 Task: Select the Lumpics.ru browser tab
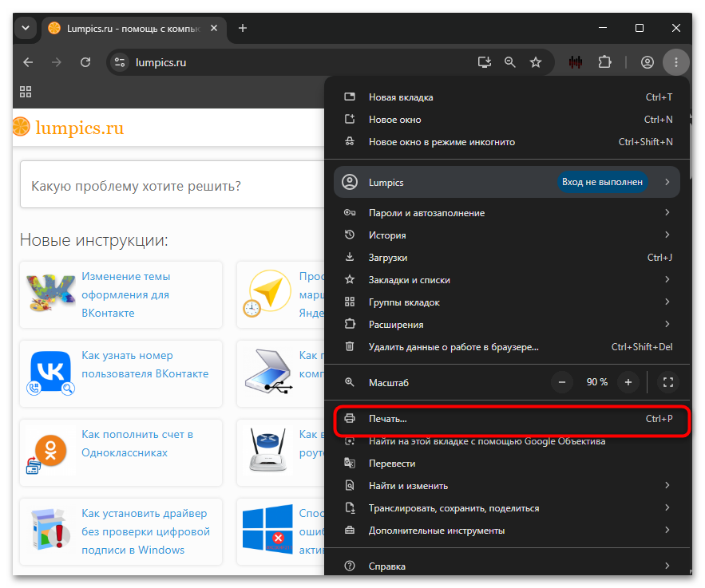134,28
